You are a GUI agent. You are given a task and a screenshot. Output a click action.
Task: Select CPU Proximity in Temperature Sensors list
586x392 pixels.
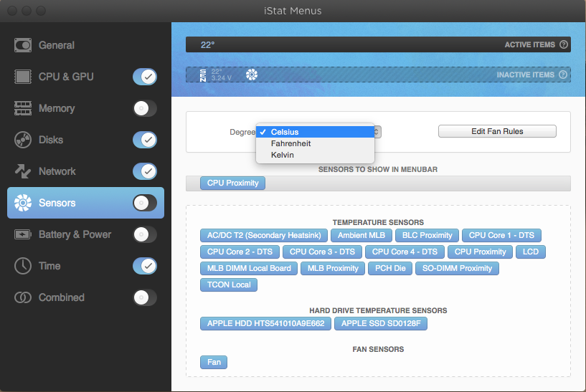click(x=480, y=252)
